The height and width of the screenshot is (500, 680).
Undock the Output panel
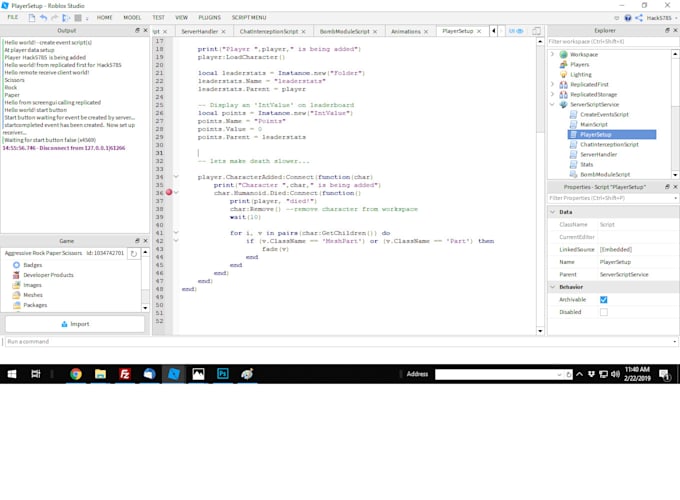pyautogui.click(x=137, y=30)
